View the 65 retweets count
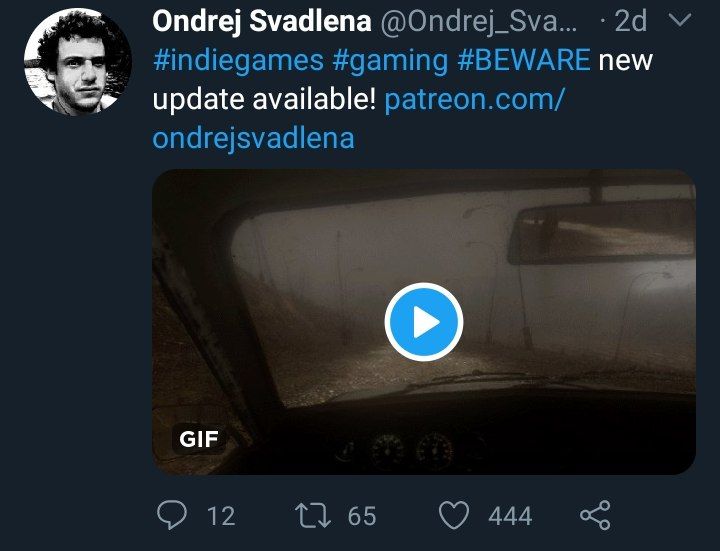Viewport: 720px width, 551px height. coord(362,516)
